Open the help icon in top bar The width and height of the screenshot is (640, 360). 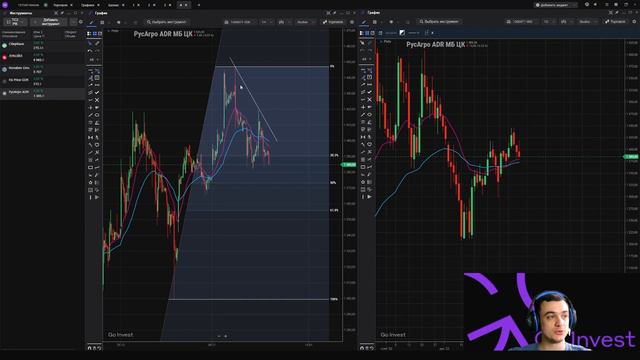point(587,4)
